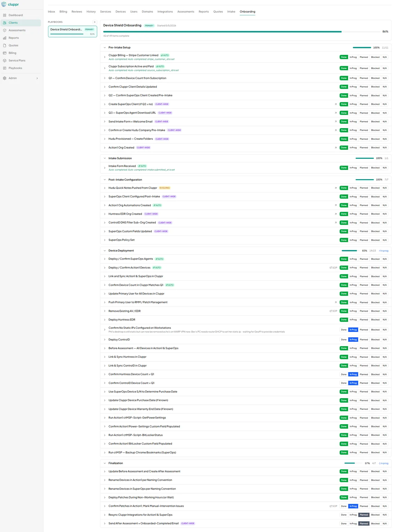
Task: Click the Service Plans icon in sidebar
Action: (5, 60)
